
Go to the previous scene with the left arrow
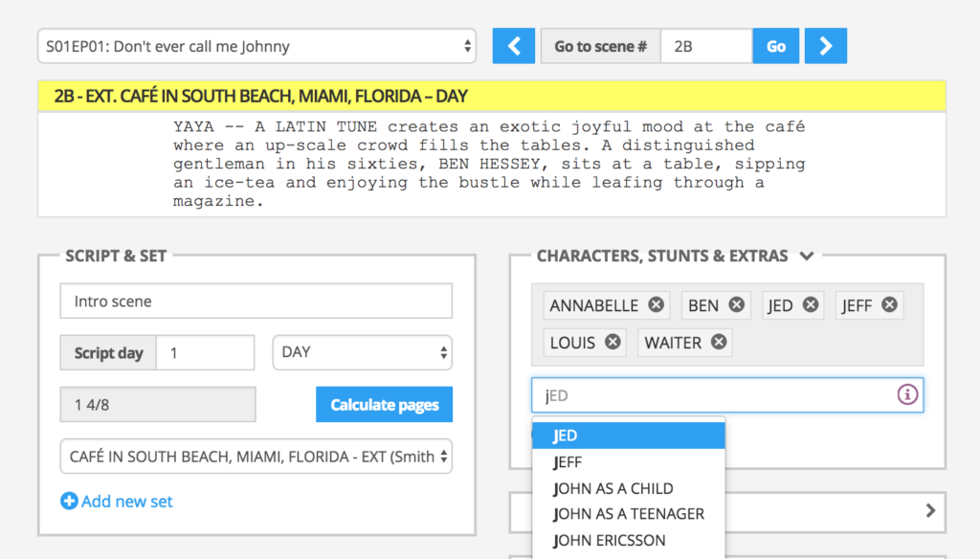[x=513, y=45]
